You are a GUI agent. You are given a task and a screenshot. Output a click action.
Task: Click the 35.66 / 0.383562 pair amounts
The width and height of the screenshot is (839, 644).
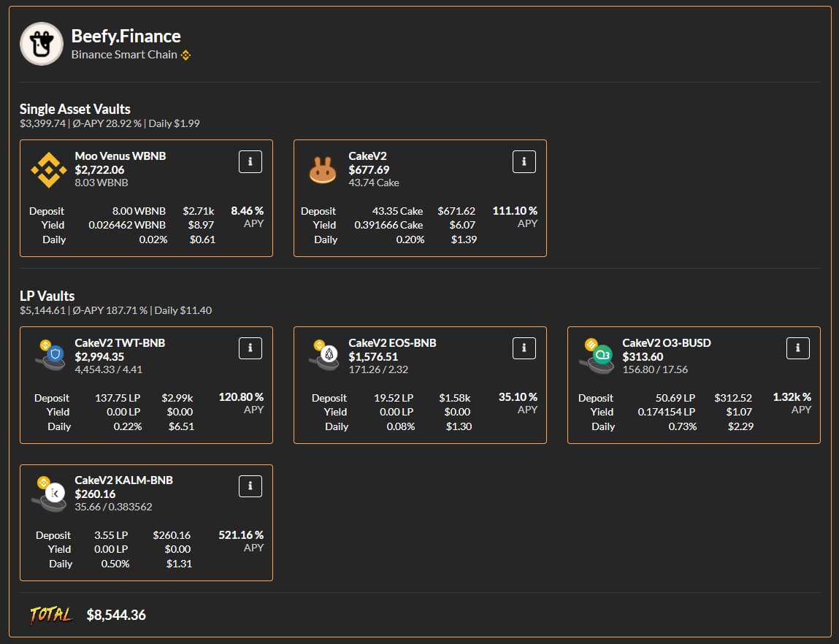pos(113,507)
